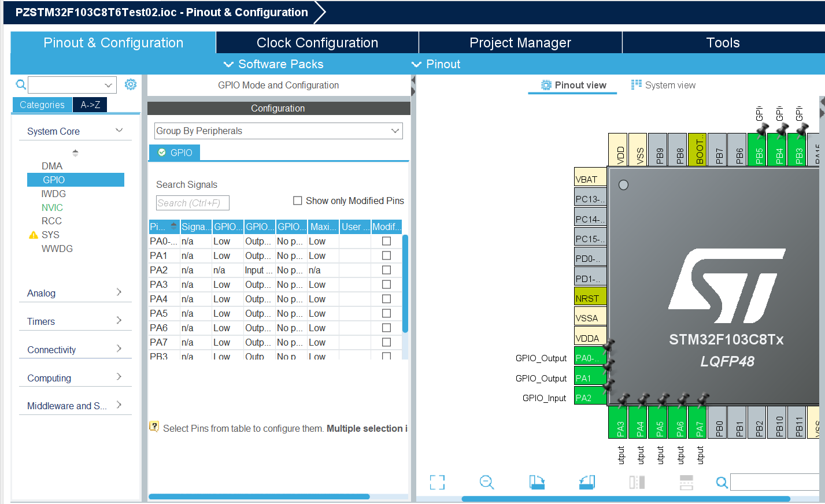Image resolution: width=825 pixels, height=504 pixels.
Task: Toggle Modified checkbox for PA6 row
Action: (x=386, y=328)
